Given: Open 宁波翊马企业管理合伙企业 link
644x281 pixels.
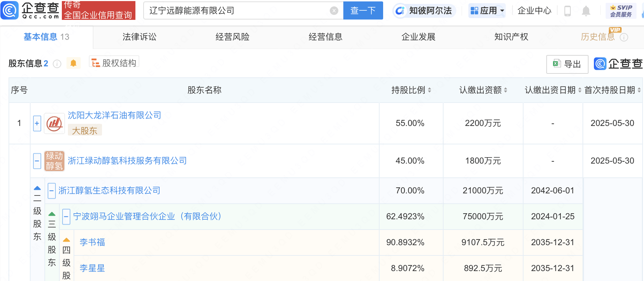Looking at the screenshot, I should [x=147, y=216].
